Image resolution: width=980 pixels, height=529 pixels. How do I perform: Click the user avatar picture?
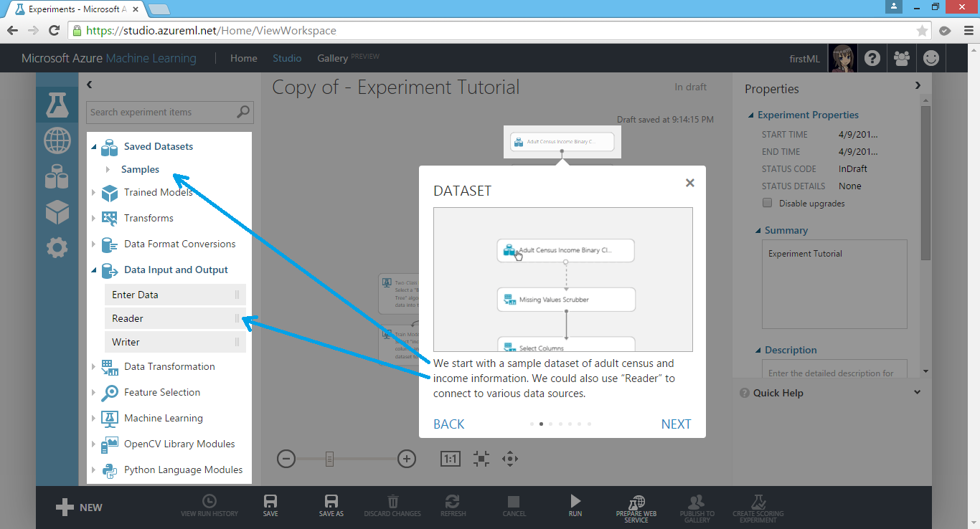pyautogui.click(x=842, y=59)
